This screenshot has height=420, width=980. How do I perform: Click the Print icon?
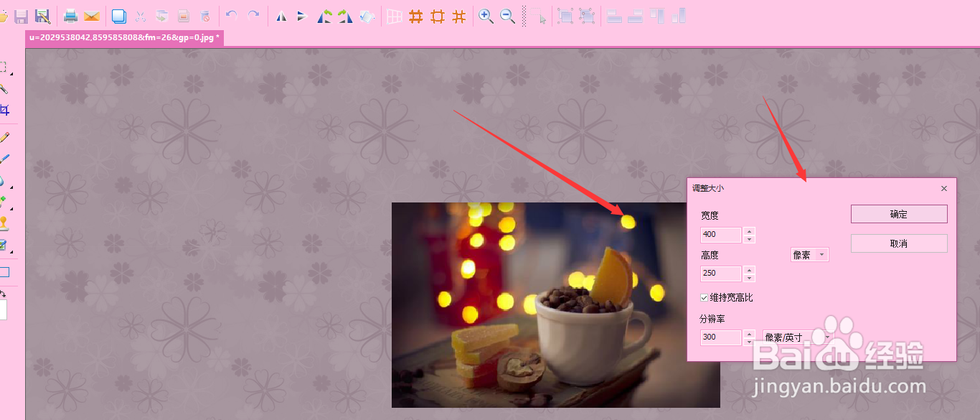coord(70,16)
